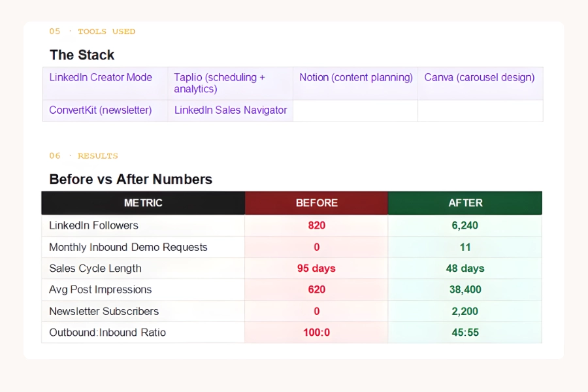Viewport: 588px width, 392px height.
Task: Select the Monthly Inbound Demo Requests cell
Action: (x=128, y=247)
